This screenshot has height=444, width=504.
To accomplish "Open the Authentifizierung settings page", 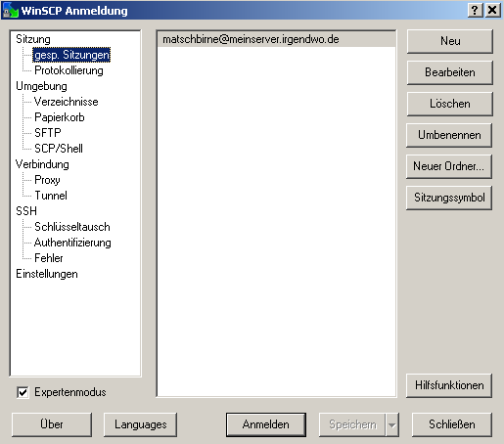I will (72, 243).
